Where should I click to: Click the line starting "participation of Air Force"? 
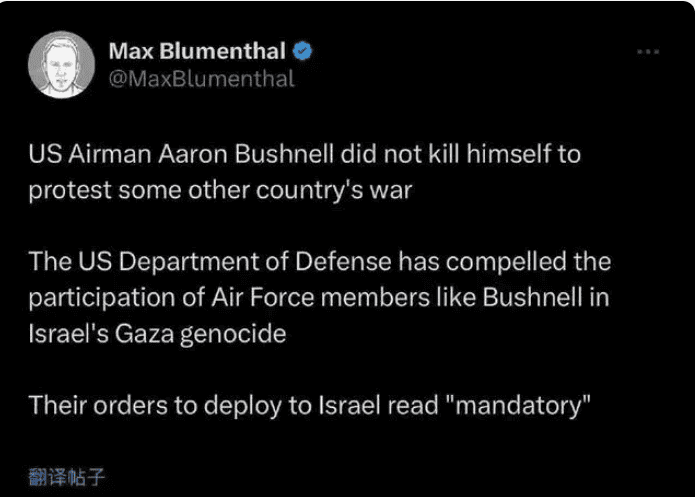(319, 297)
